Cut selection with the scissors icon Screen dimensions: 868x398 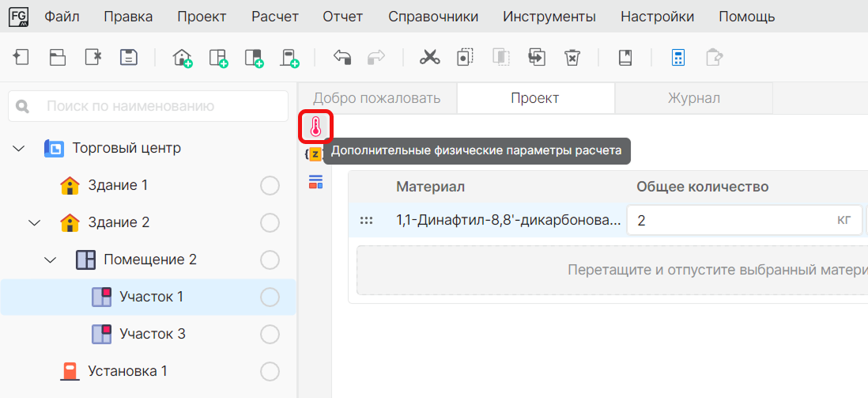coord(428,57)
